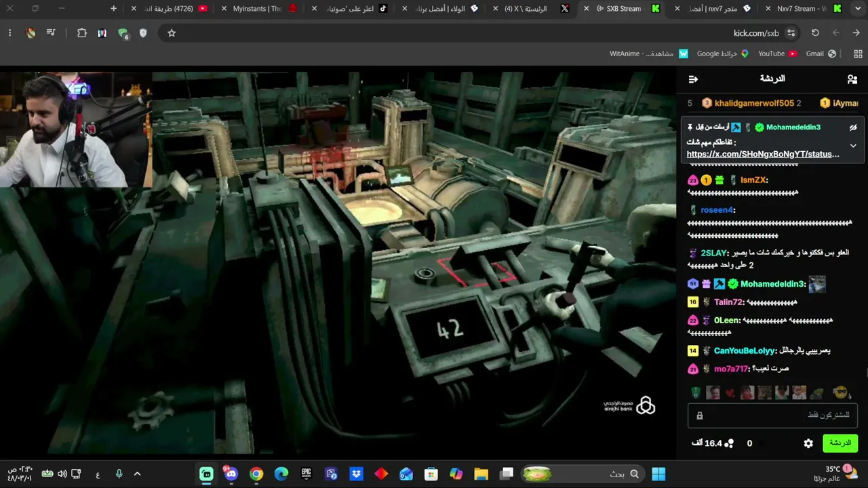The image size is (868, 488).
Task: Open Dropbox from the taskbar
Action: click(x=356, y=474)
